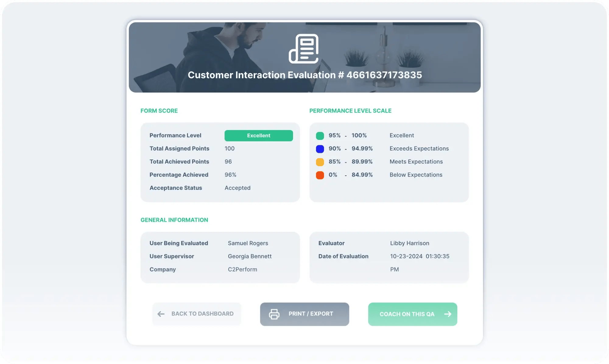The height and width of the screenshot is (364, 609).
Task: Click the PRINT / EXPORT button
Action: [x=304, y=314]
